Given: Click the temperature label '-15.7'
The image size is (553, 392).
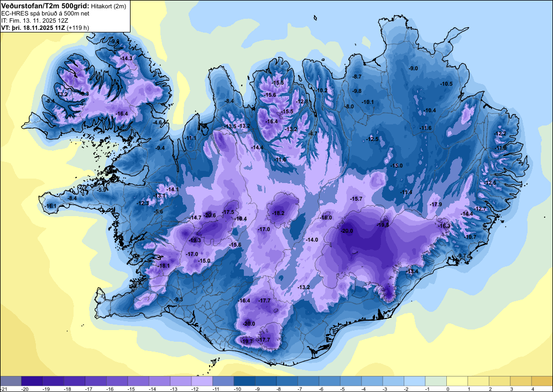Looking at the screenshot, I should (x=356, y=199).
